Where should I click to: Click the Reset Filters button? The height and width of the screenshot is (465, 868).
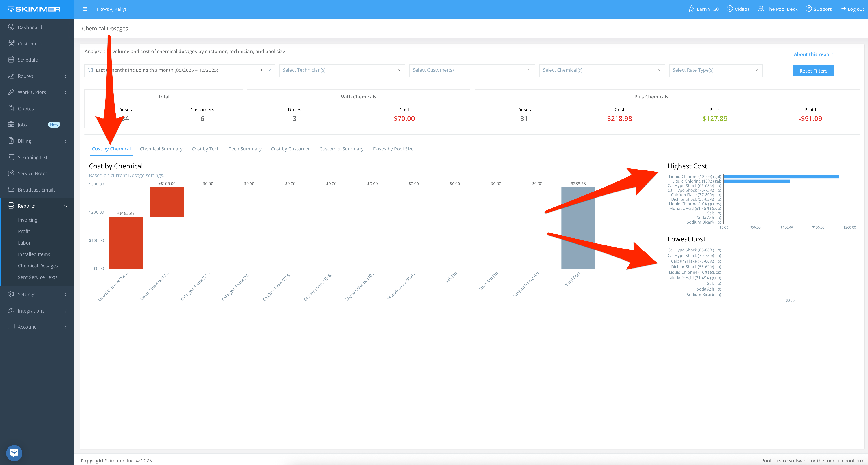coord(813,71)
